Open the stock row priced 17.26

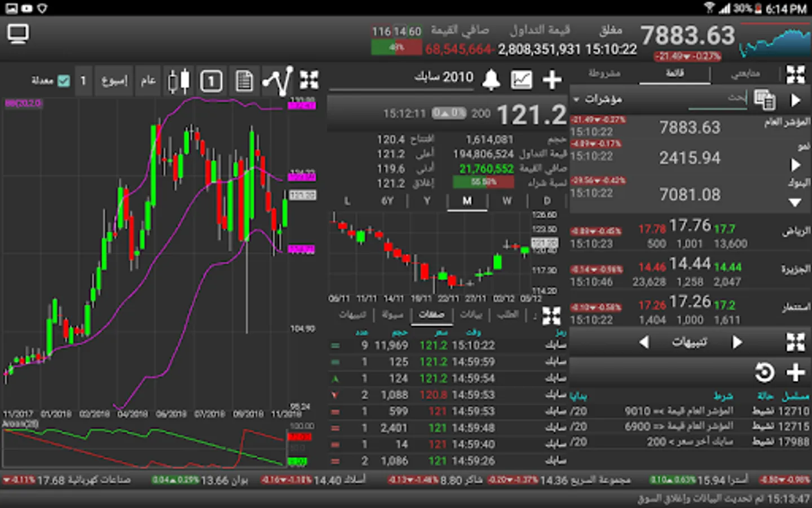click(690, 310)
